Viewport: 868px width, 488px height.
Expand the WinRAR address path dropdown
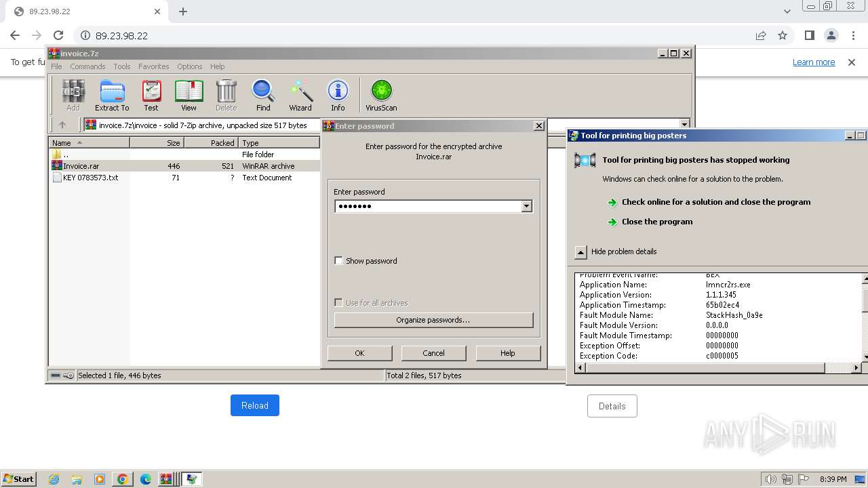pyautogui.click(x=684, y=125)
